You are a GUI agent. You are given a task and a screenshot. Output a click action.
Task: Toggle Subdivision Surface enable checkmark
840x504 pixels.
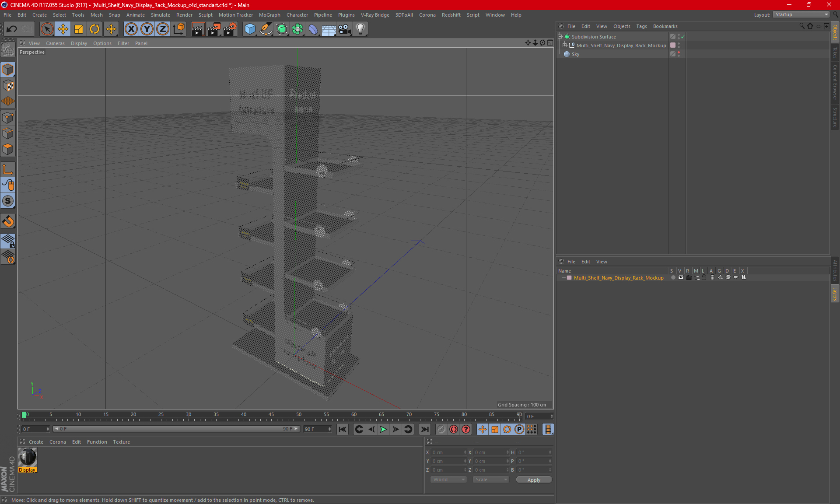(x=682, y=37)
